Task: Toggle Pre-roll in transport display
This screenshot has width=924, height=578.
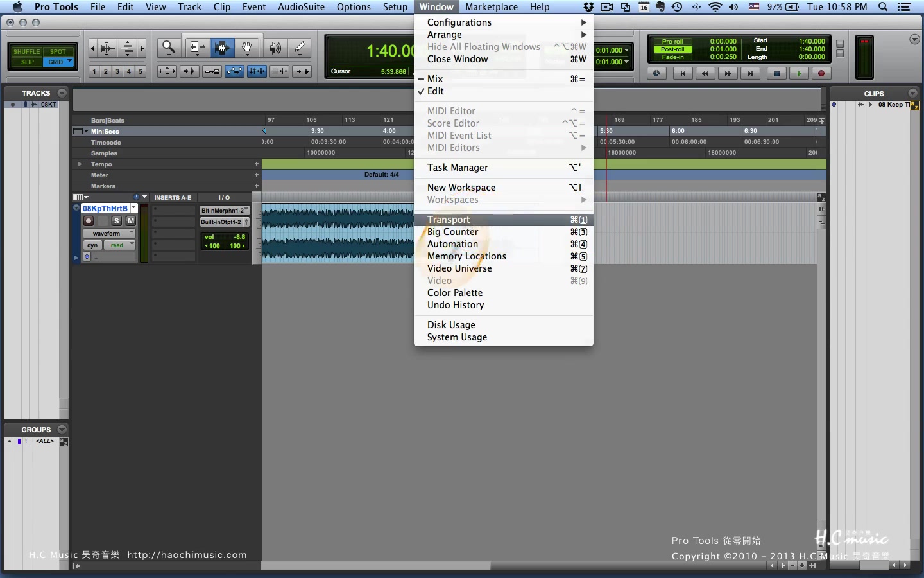Action: 672,41
